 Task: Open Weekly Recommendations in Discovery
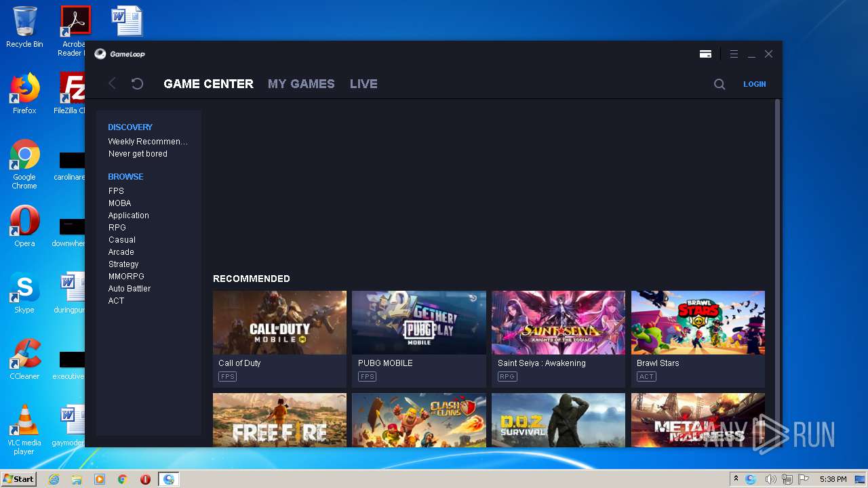pyautogui.click(x=148, y=142)
